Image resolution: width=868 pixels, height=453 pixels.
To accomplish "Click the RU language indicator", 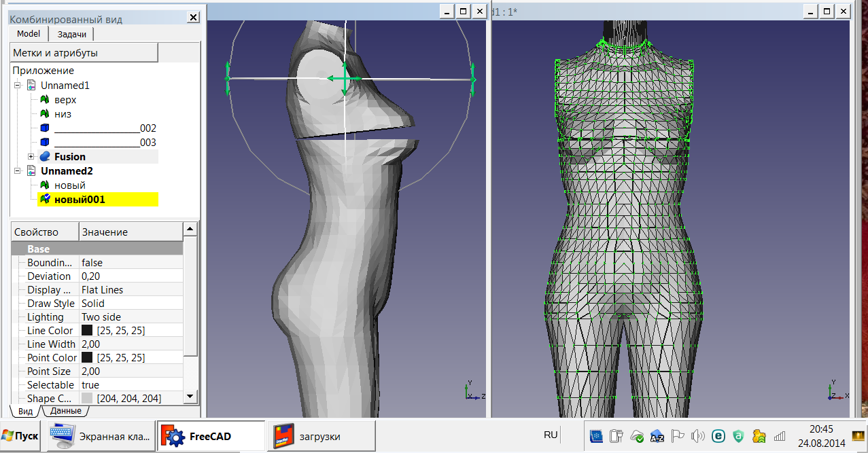I will tap(551, 435).
